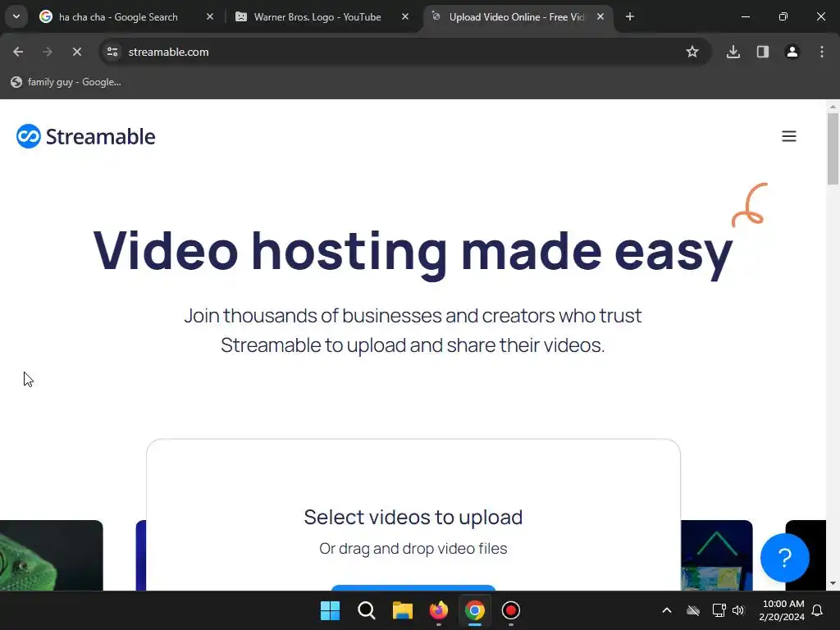Close the ha cha cha Google Search tab
Screen dimensions: 840x630
coord(210,17)
